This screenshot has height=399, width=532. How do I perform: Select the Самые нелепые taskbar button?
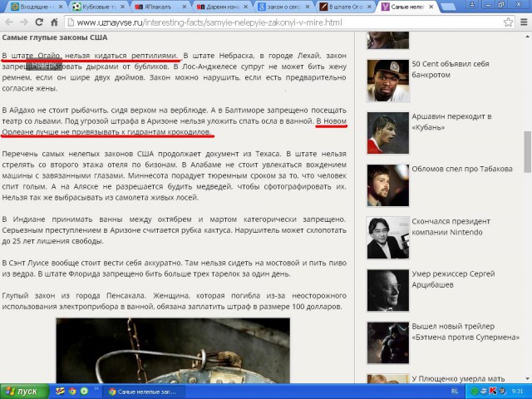coord(143,392)
